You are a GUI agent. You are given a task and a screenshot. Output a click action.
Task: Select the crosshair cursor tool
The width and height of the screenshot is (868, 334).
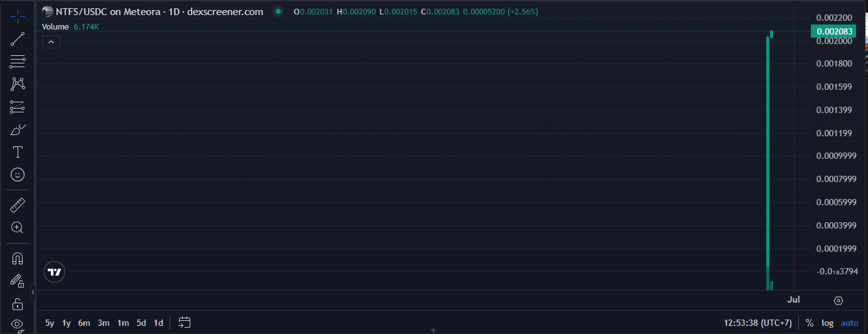[x=18, y=16]
